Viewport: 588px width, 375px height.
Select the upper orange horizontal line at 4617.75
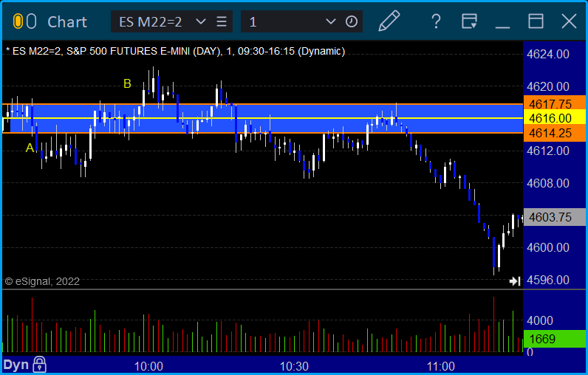point(262,104)
